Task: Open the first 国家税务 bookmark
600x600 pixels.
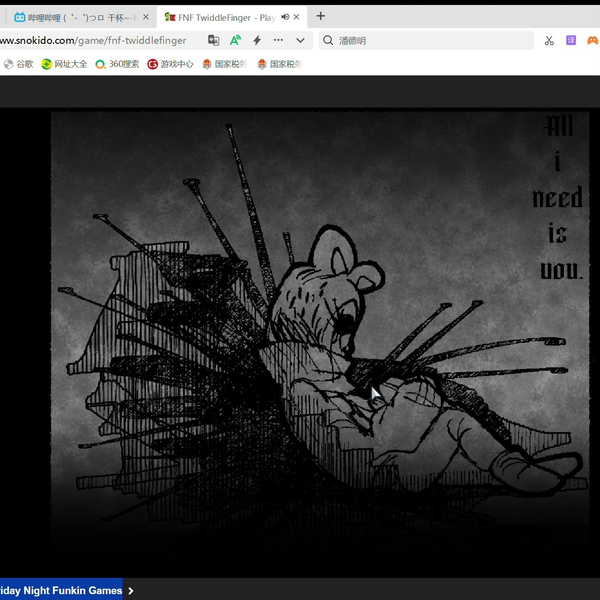Action: coord(224,64)
